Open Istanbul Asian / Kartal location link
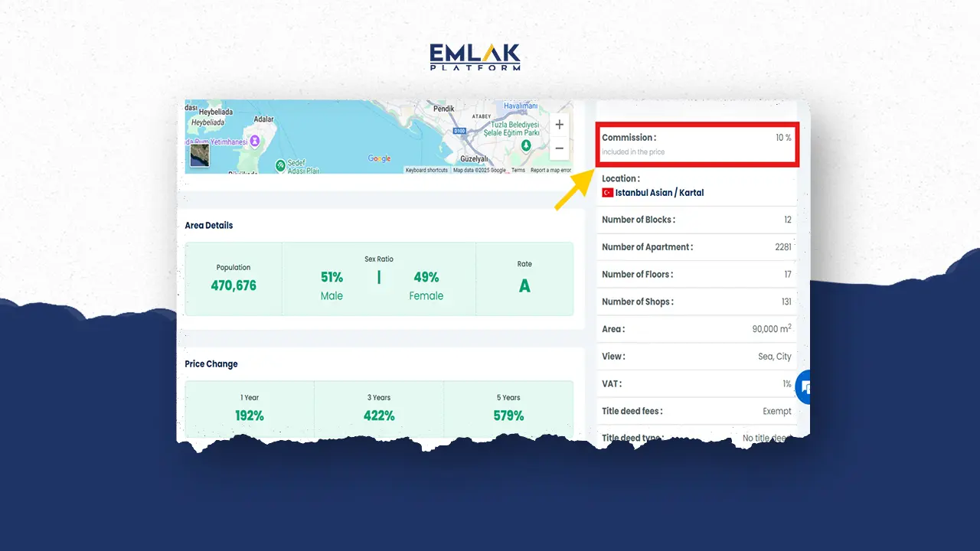 tap(659, 193)
